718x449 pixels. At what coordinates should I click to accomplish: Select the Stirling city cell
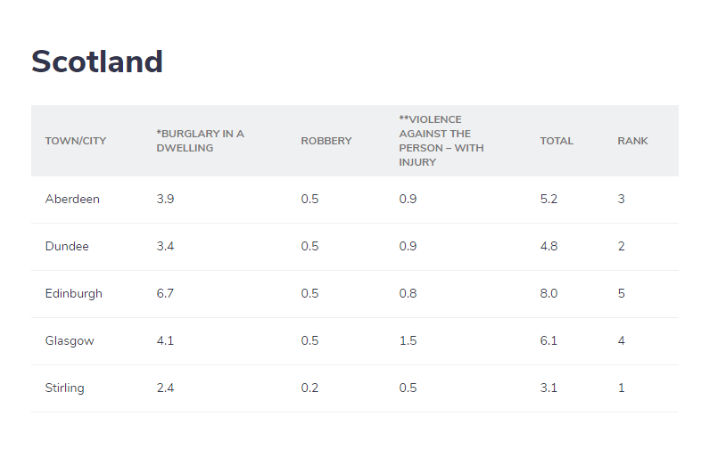tap(65, 388)
